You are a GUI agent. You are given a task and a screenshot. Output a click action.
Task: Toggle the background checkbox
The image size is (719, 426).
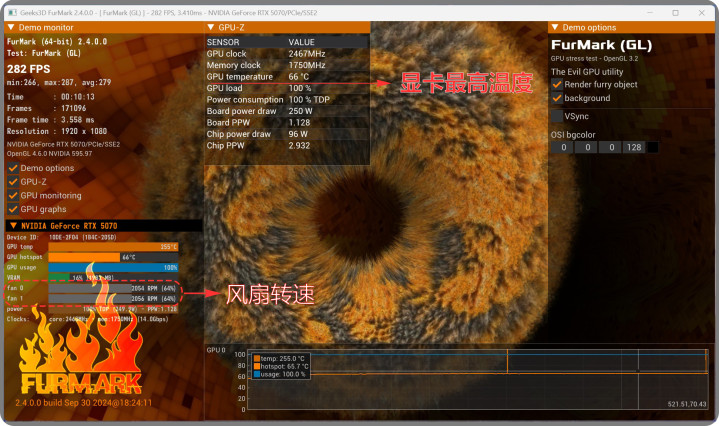tap(558, 98)
